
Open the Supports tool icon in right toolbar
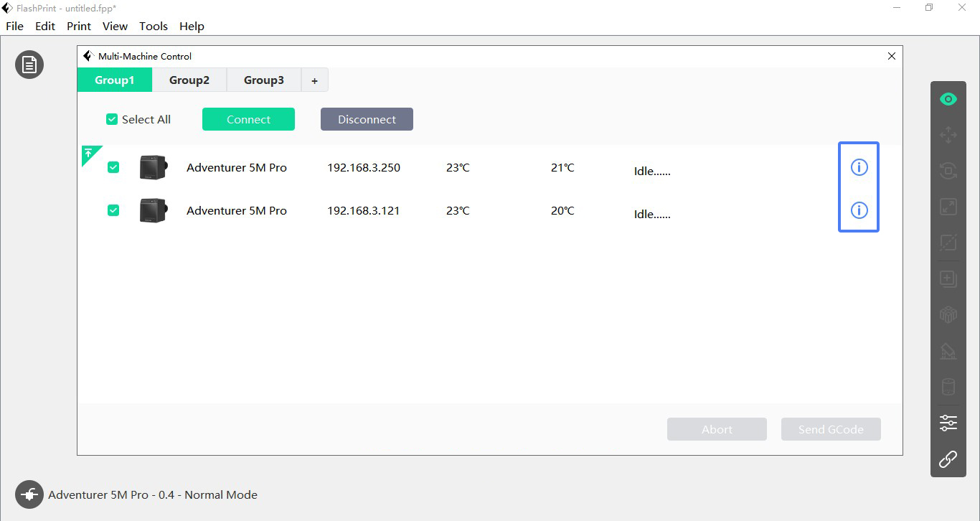coord(948,314)
